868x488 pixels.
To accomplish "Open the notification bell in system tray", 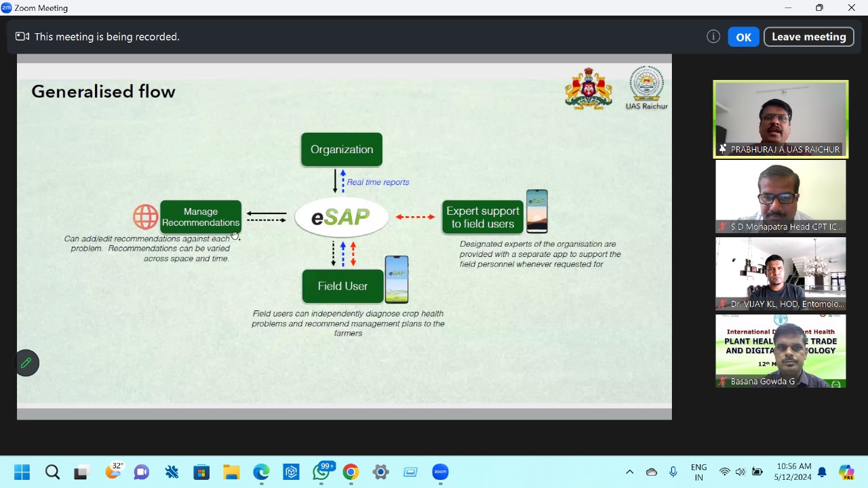I will coord(822,472).
